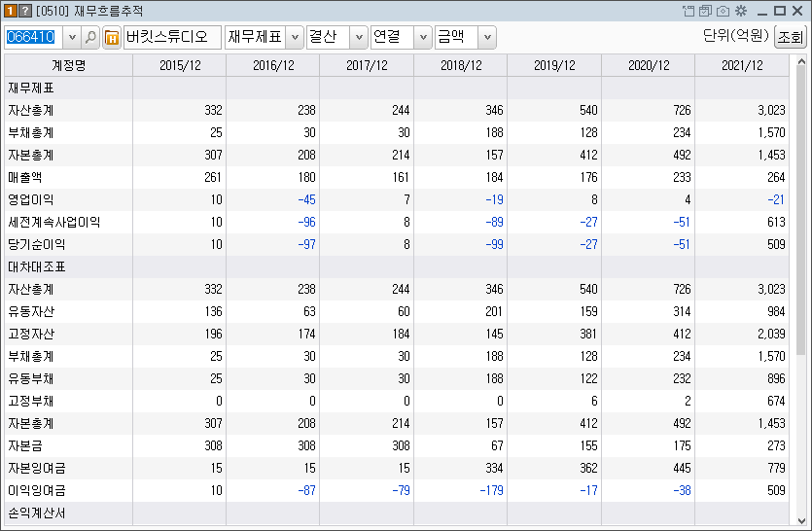The width and height of the screenshot is (812, 531).
Task: Open the stock code history dropdown
Action: tap(72, 37)
